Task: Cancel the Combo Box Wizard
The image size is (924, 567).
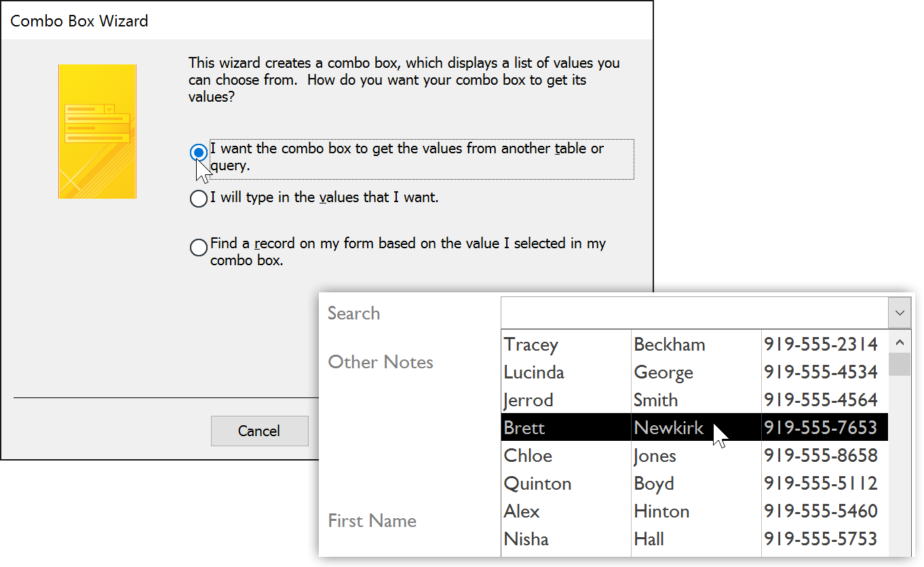Action: pos(259,431)
